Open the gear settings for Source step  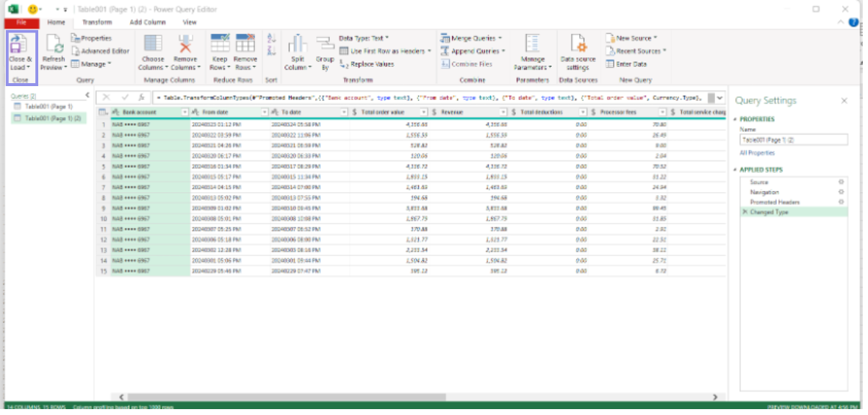click(842, 182)
